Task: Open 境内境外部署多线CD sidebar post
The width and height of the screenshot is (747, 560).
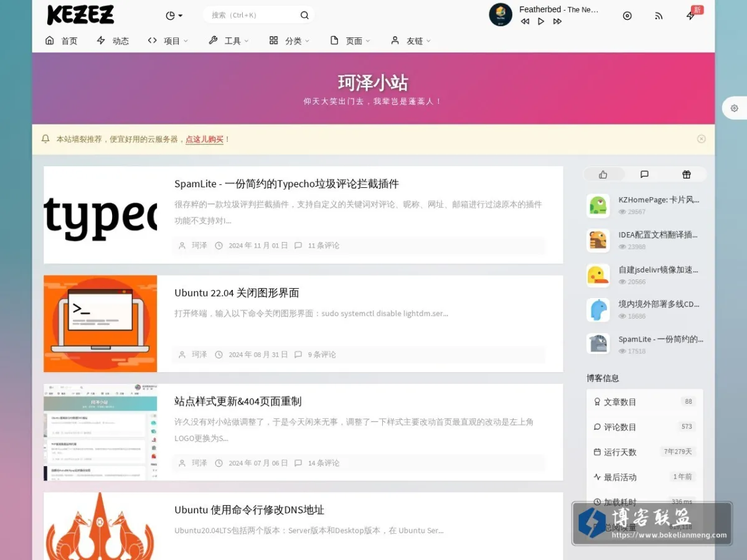Action: click(x=659, y=304)
